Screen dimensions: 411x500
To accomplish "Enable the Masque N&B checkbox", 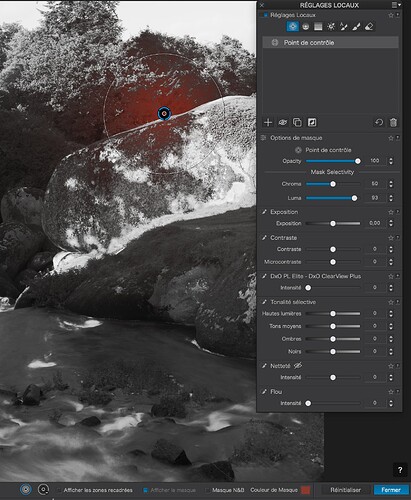I will [207, 490].
